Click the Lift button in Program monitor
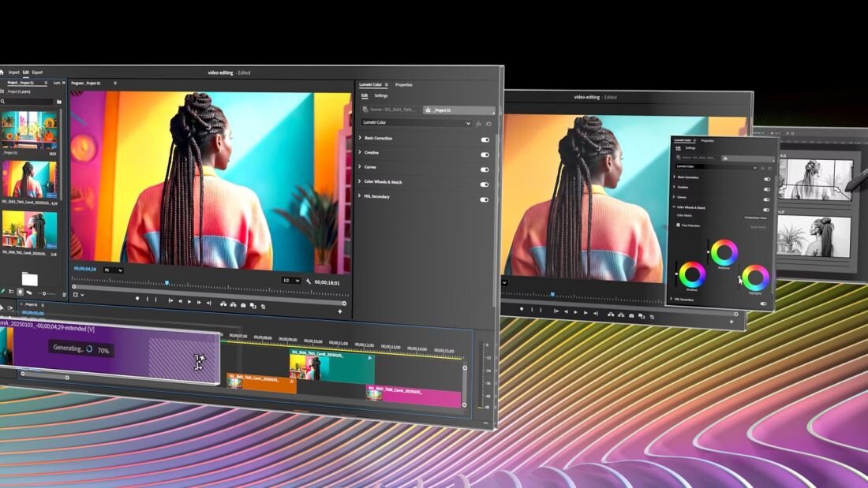Image resolution: width=868 pixels, height=488 pixels. click(223, 304)
